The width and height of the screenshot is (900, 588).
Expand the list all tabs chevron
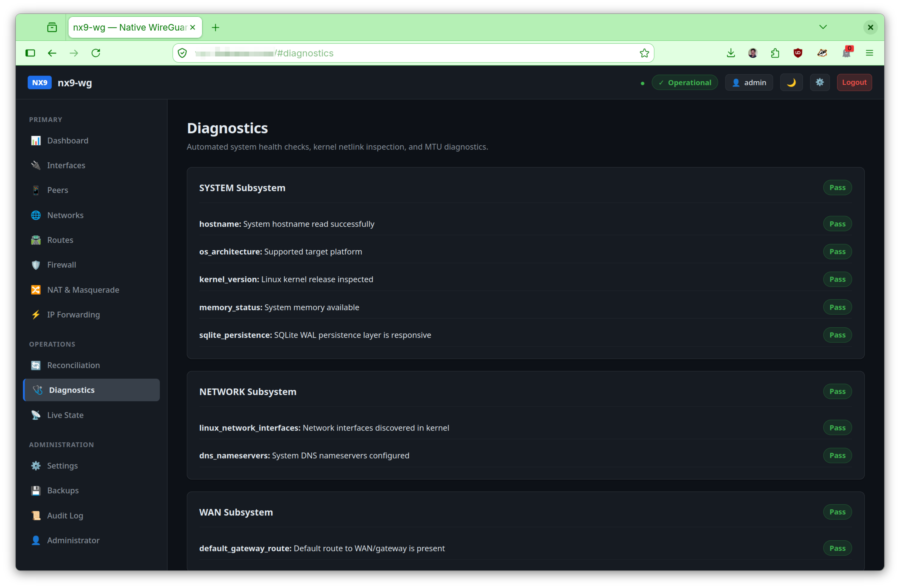(823, 27)
